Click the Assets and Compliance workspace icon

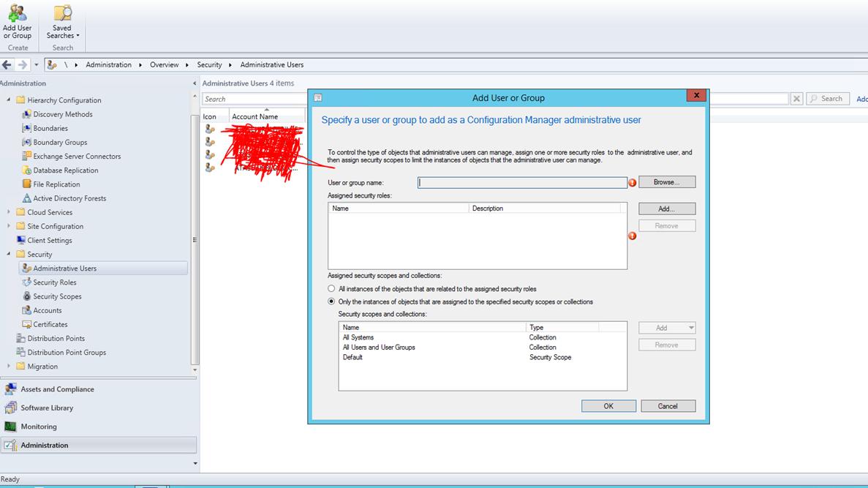click(x=10, y=389)
